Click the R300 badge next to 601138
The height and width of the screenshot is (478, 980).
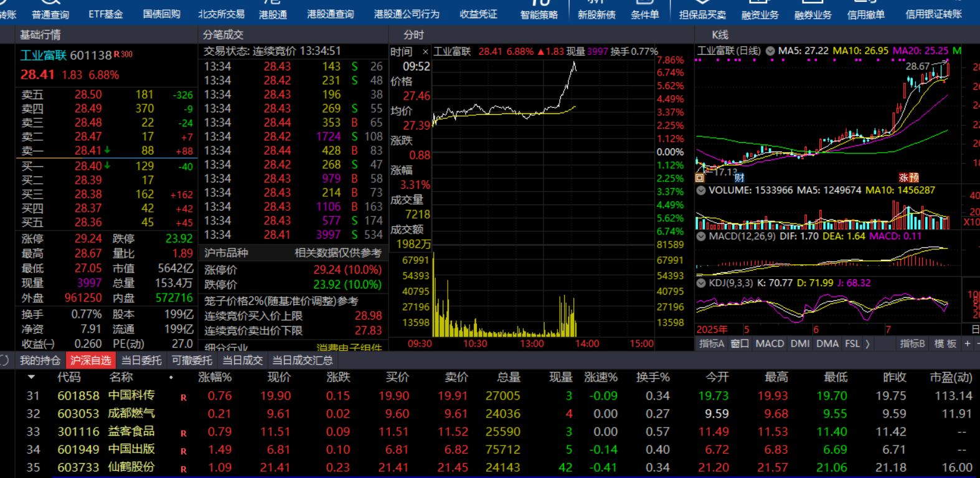point(123,54)
